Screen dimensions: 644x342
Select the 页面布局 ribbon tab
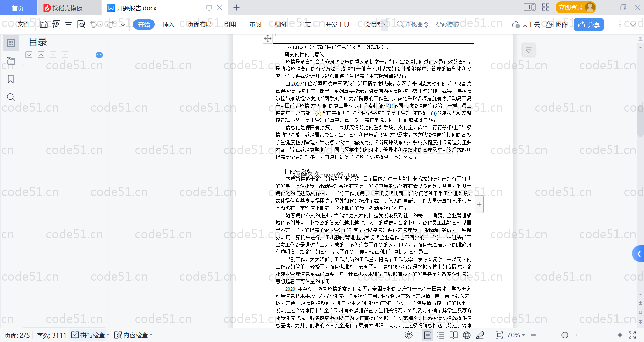coord(199,24)
